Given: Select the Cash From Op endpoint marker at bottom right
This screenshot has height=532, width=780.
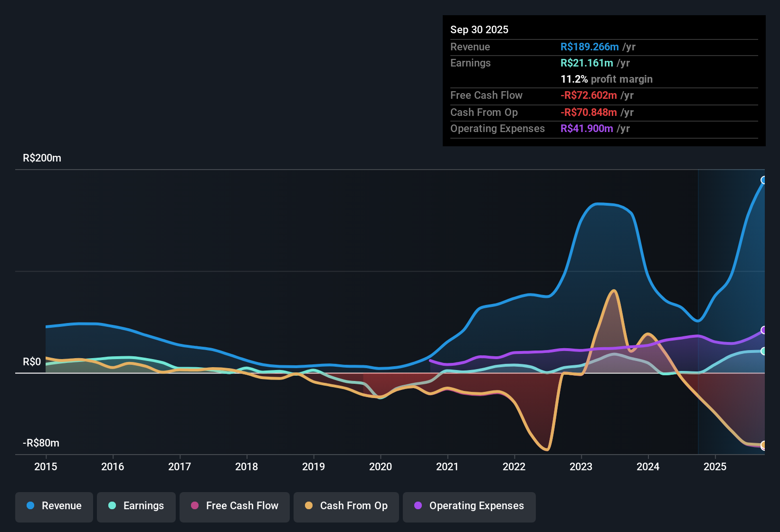Looking at the screenshot, I should [x=764, y=446].
